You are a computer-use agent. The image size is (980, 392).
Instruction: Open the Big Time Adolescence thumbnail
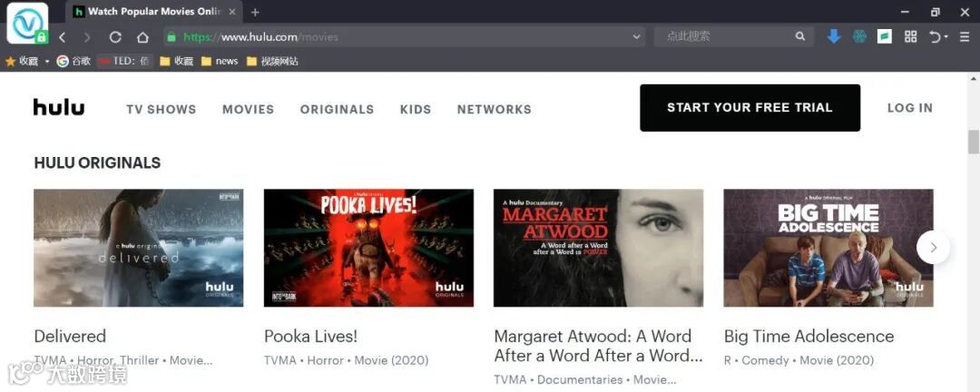(x=828, y=248)
